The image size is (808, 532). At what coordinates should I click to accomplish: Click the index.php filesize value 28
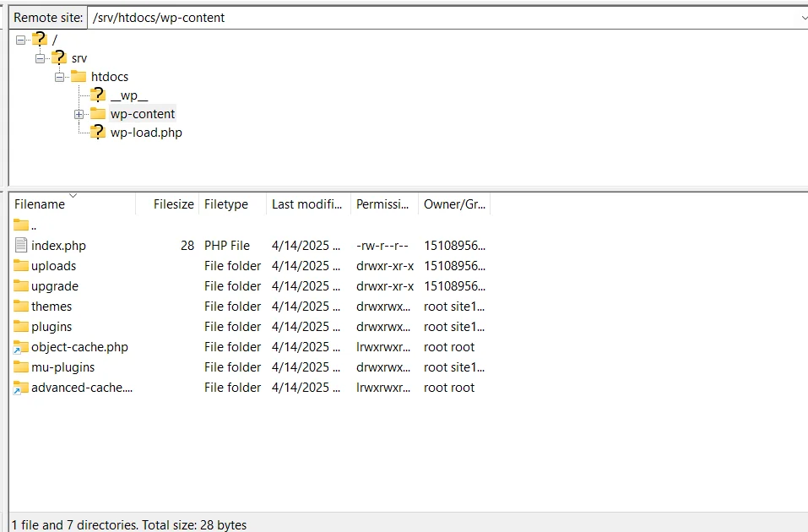pos(187,246)
